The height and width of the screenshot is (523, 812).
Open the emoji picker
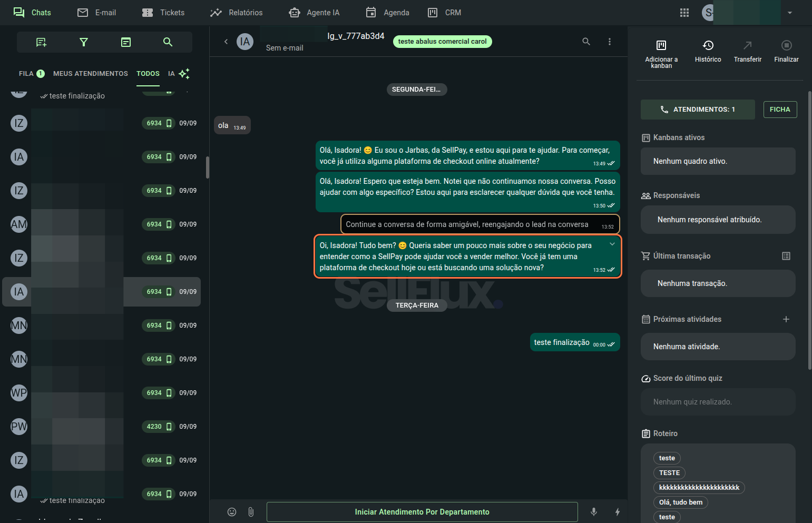pos(232,512)
